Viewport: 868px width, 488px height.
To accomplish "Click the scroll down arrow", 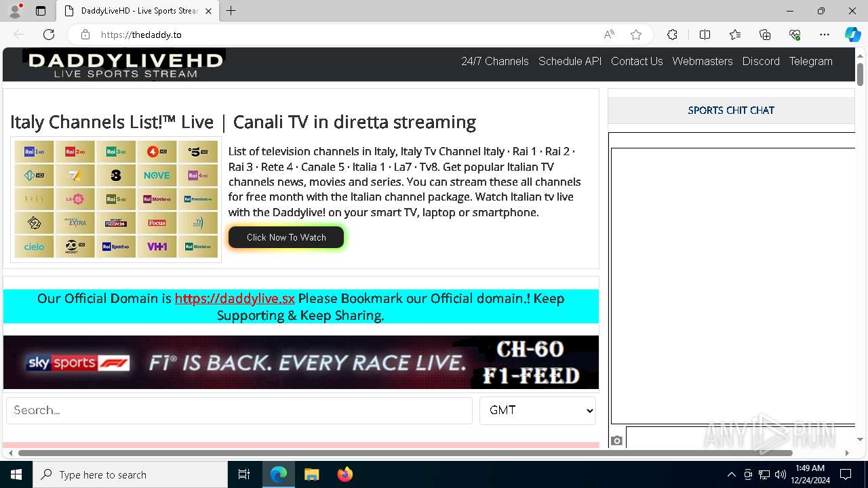I will coord(860,440).
